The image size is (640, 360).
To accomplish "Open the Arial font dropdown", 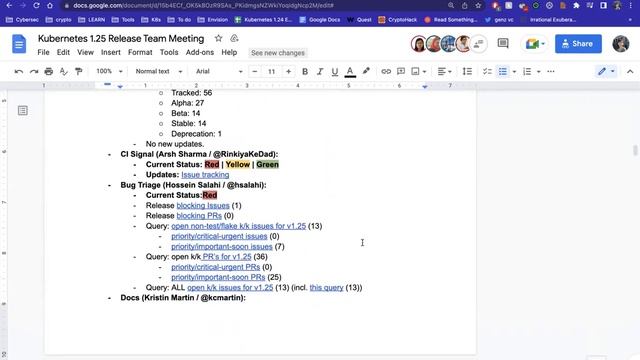I will click(x=219, y=71).
